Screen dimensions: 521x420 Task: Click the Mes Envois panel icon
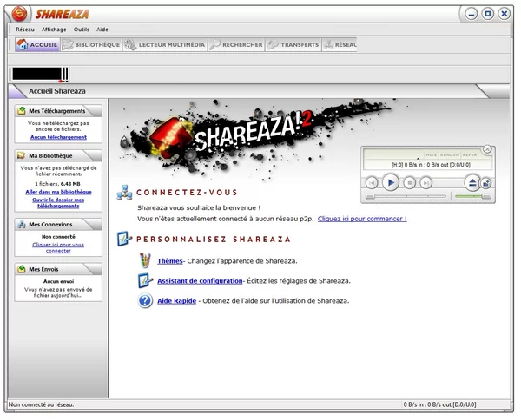click(22, 269)
